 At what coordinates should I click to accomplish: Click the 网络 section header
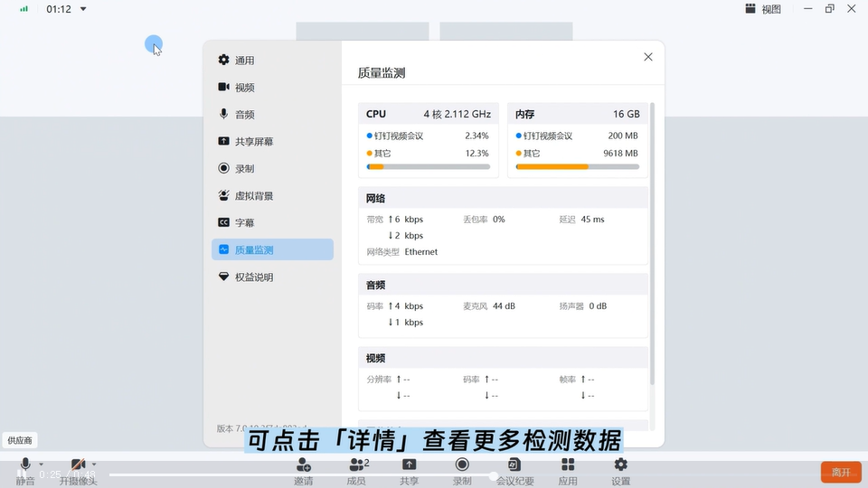[x=504, y=198]
